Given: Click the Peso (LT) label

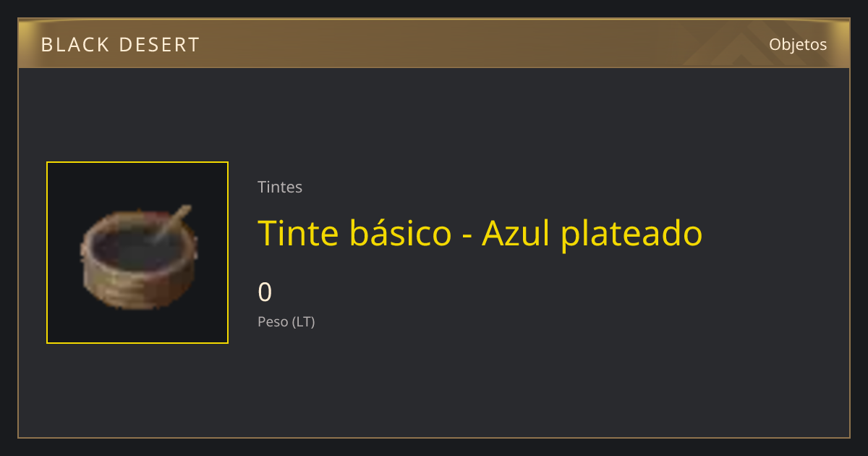Looking at the screenshot, I should [x=286, y=322].
